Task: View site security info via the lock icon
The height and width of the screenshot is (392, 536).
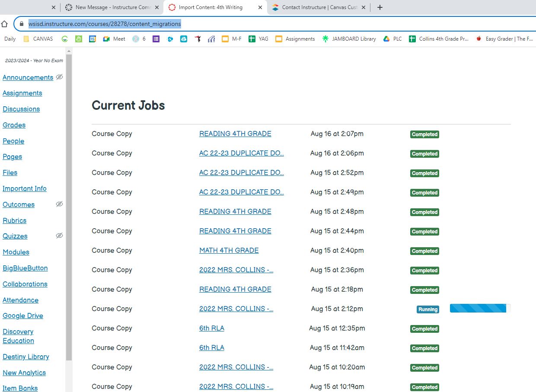Action: 21,24
